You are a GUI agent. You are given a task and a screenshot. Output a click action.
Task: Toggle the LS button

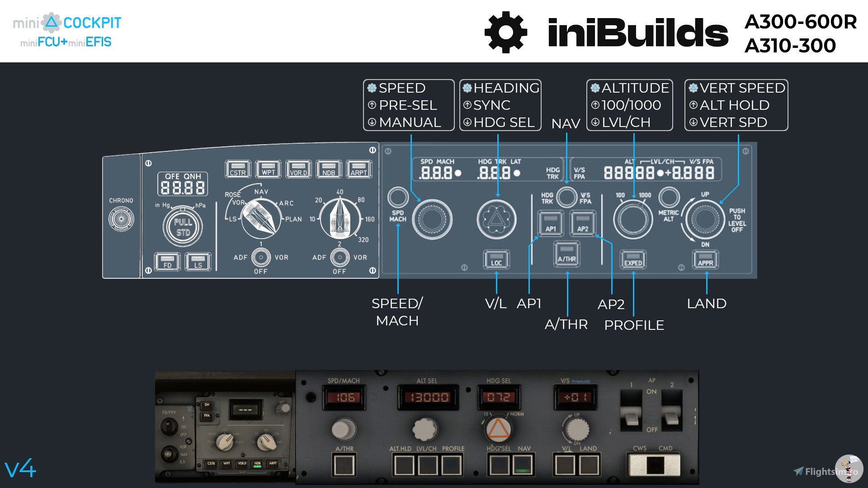[198, 262]
